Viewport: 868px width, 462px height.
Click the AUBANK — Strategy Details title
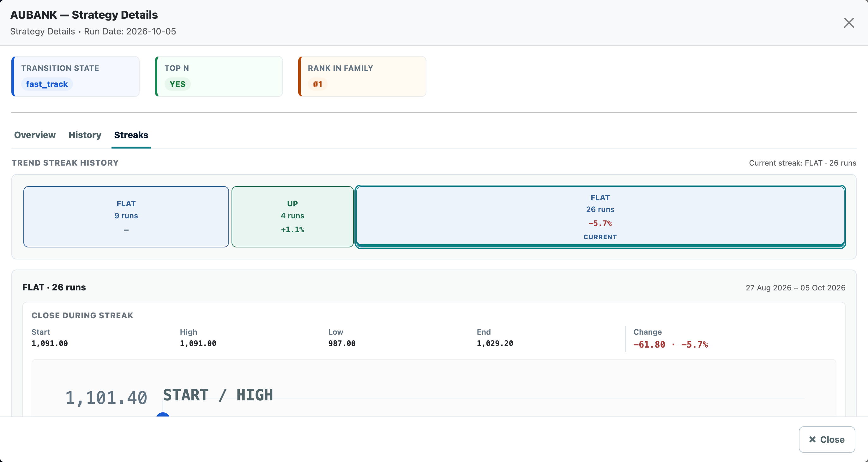(x=84, y=15)
